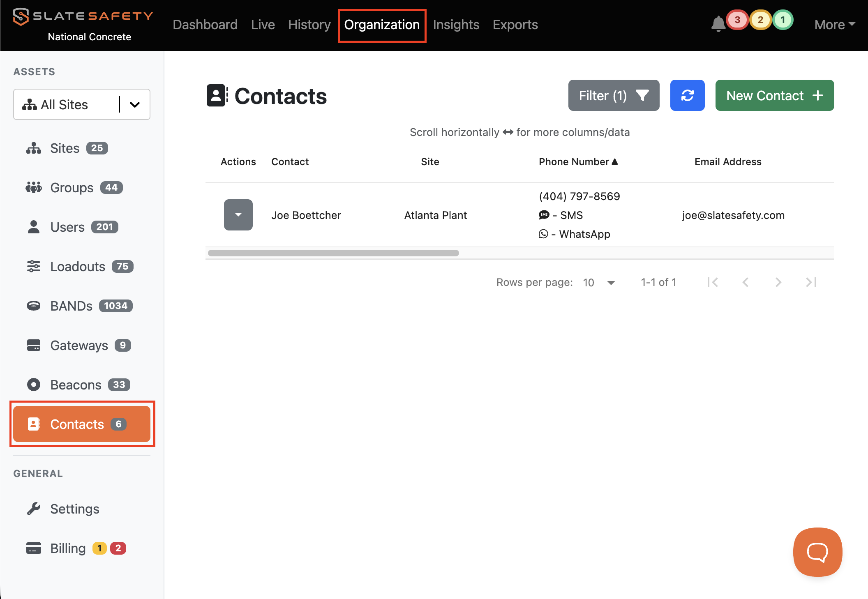Expand the All Sites selector dropdown
Screen dimensions: 868x599
click(134, 105)
